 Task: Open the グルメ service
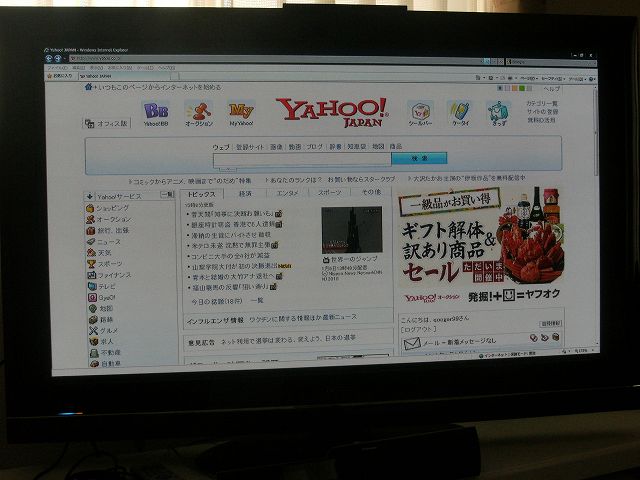(x=104, y=331)
